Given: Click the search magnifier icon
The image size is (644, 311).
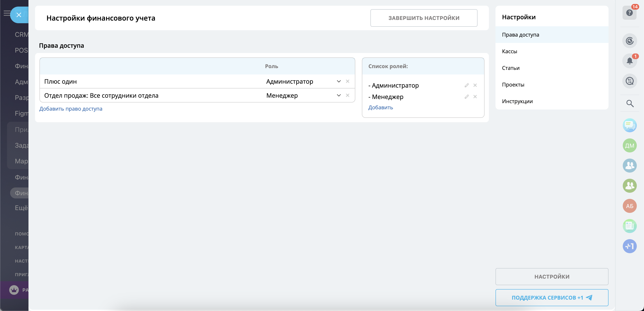Looking at the screenshot, I should click(x=630, y=103).
